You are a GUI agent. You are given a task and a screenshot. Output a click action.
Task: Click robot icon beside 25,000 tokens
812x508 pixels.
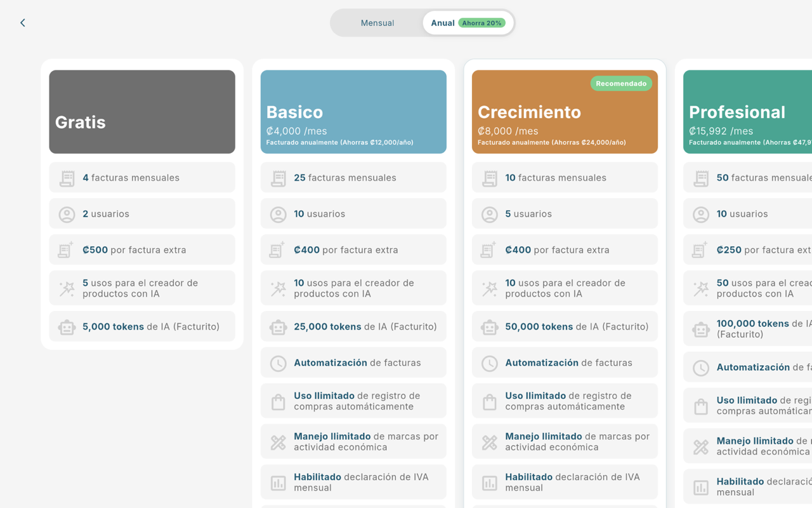(x=278, y=327)
